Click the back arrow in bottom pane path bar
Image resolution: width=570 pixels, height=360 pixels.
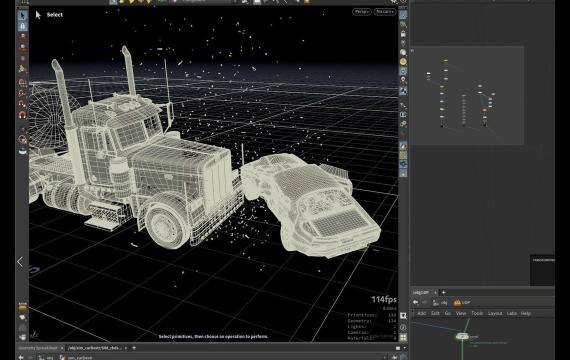click(21, 357)
